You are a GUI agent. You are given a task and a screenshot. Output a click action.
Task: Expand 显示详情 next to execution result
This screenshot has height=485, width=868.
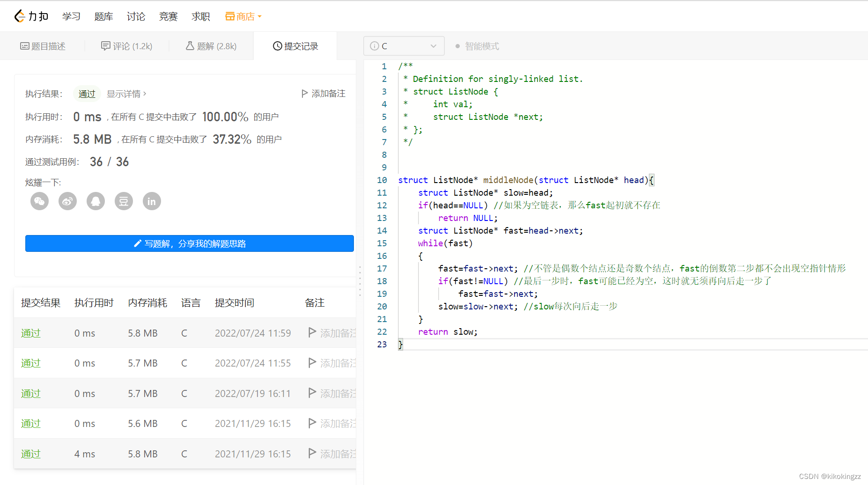125,94
